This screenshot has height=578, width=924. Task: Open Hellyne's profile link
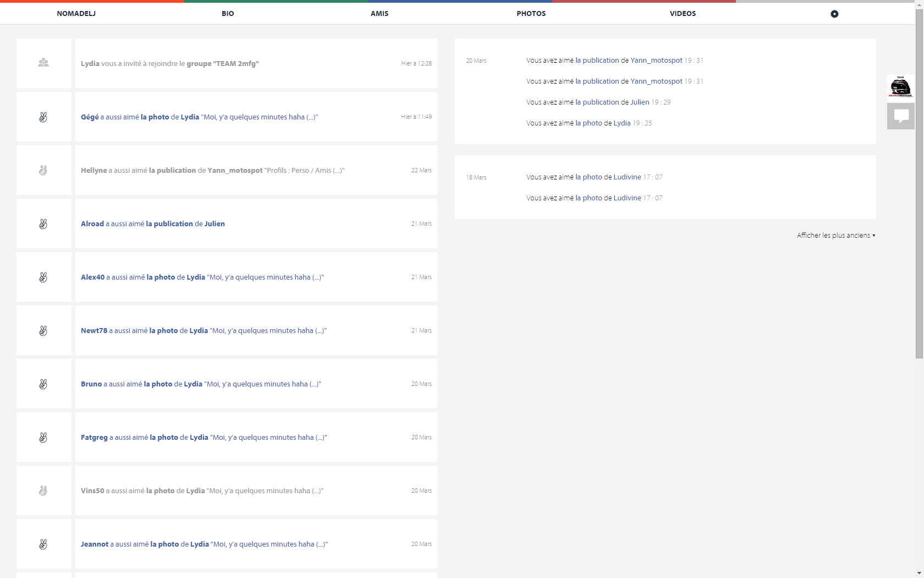coord(94,170)
